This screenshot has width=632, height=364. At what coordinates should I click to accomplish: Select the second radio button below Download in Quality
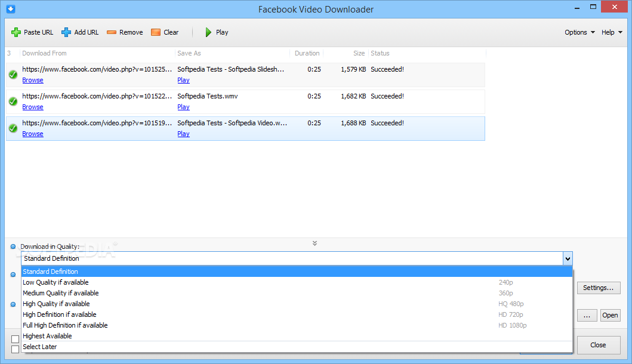coord(13,274)
